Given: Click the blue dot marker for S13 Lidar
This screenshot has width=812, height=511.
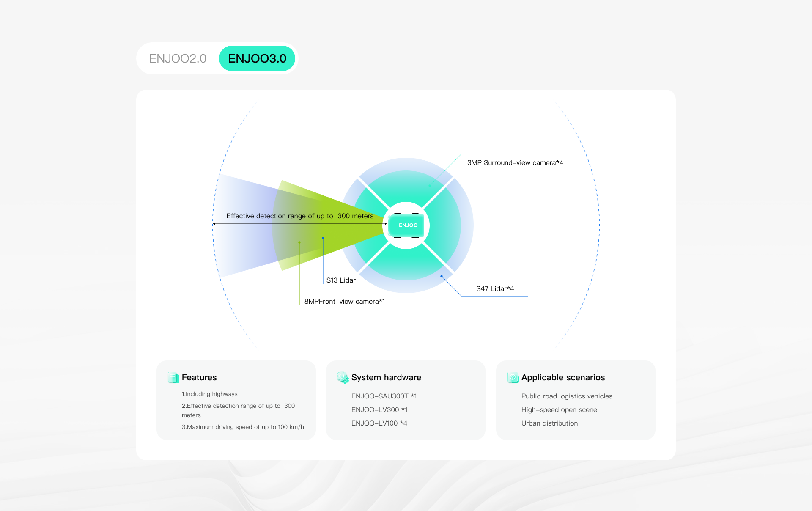Looking at the screenshot, I should tap(323, 238).
